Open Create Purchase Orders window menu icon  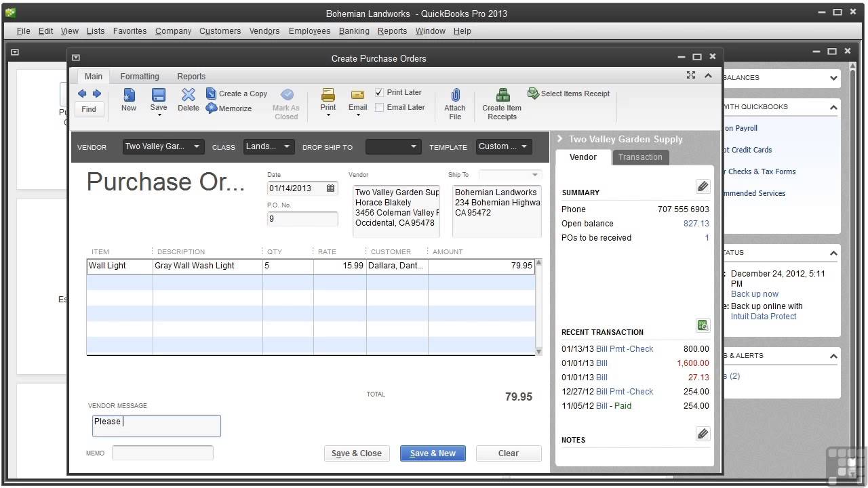76,58
